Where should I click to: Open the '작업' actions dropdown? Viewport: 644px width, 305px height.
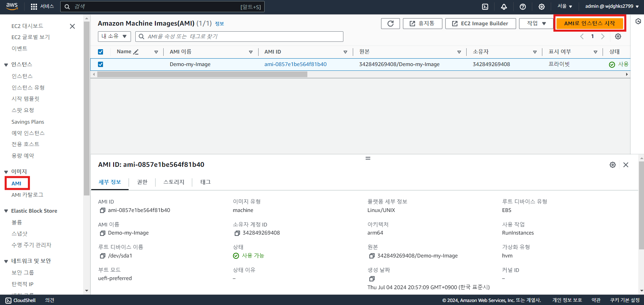click(537, 24)
